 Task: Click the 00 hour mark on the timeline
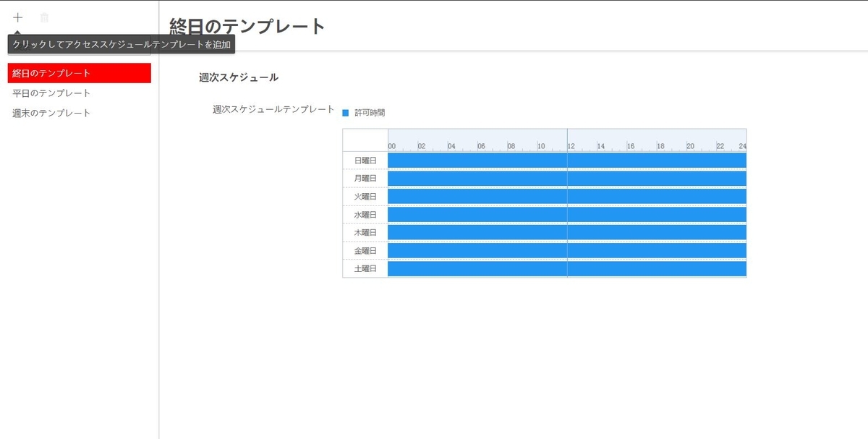391,145
